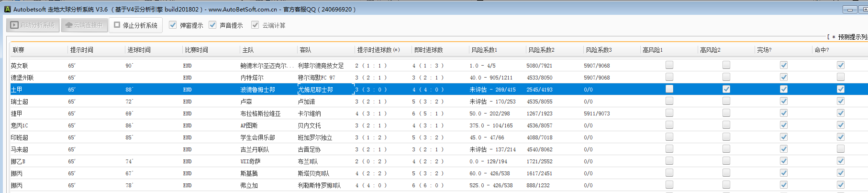
Task: Check 高风险1 box in the 英女联 row
Action: 669,65
